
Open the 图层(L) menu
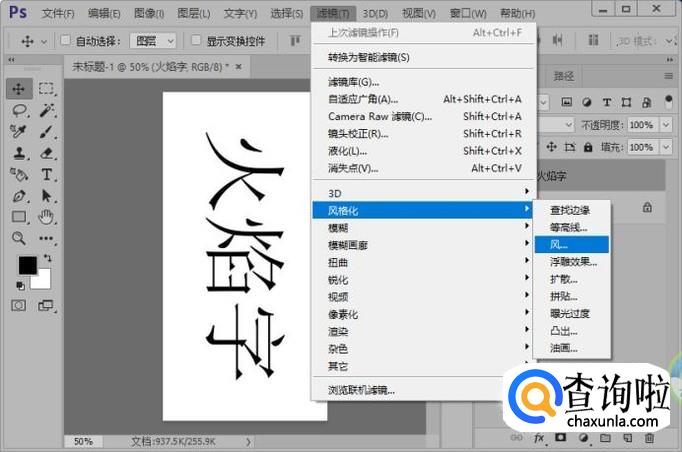[194, 13]
